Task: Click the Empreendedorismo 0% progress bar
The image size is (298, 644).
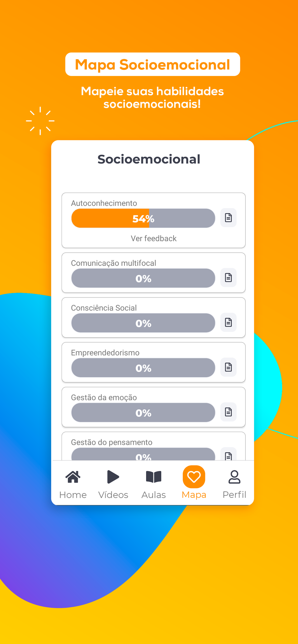Action: coord(143,368)
